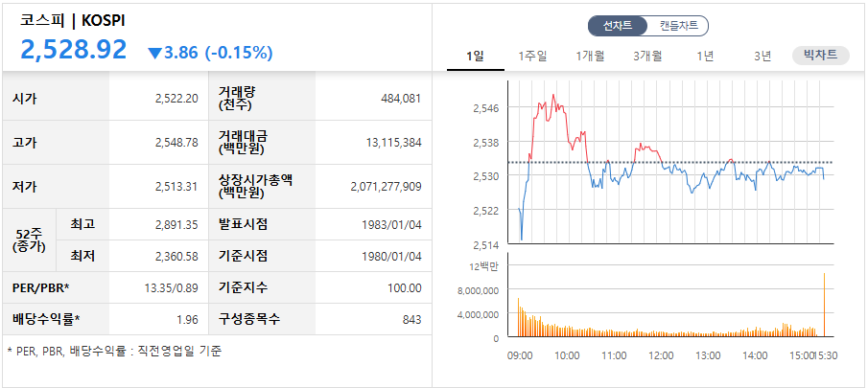Click the 8,000,000 volume axis label
868x388 pixels.
479,290
